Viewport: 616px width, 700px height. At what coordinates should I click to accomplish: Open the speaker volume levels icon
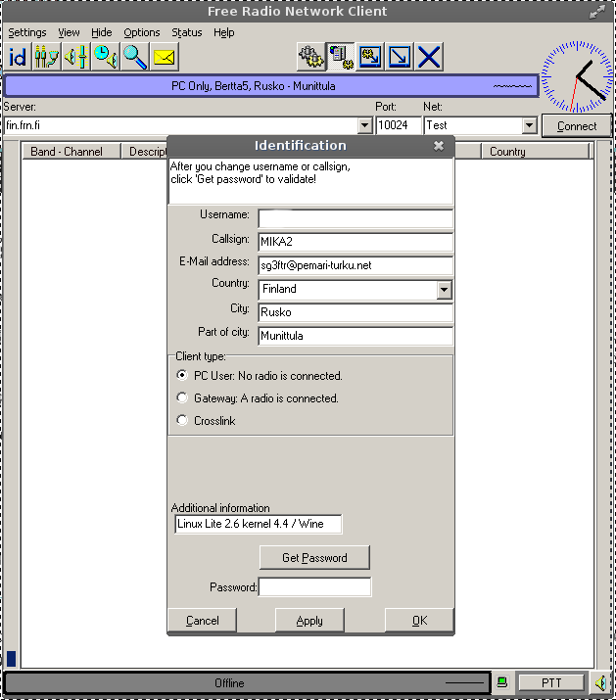pos(76,57)
